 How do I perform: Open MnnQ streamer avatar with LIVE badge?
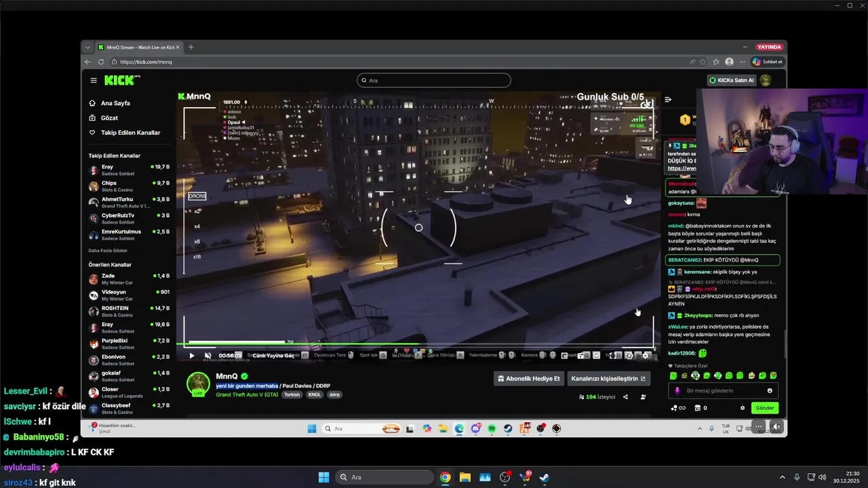pyautogui.click(x=198, y=384)
